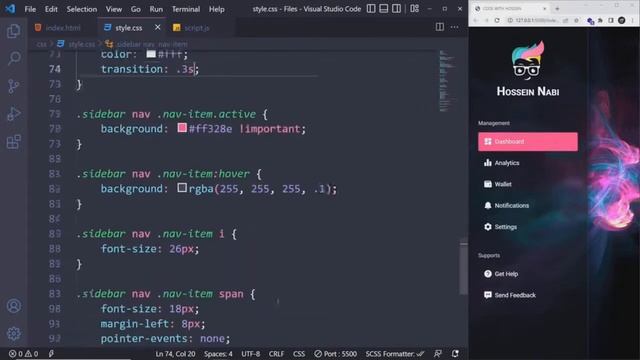Click the Port : 5500 Live Server indicator

pyautogui.click(x=336, y=354)
